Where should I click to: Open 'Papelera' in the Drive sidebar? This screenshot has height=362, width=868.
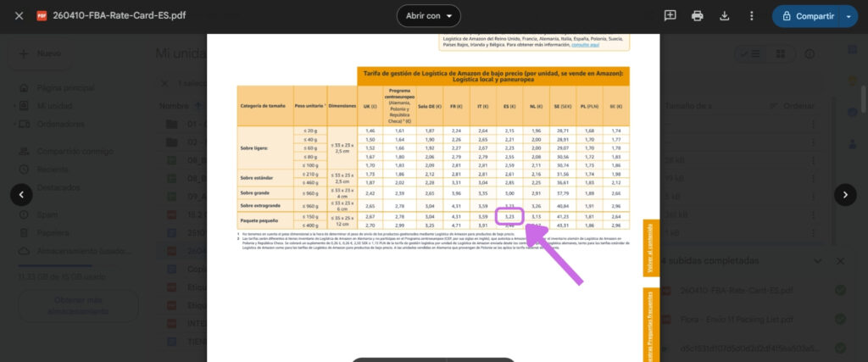point(54,232)
